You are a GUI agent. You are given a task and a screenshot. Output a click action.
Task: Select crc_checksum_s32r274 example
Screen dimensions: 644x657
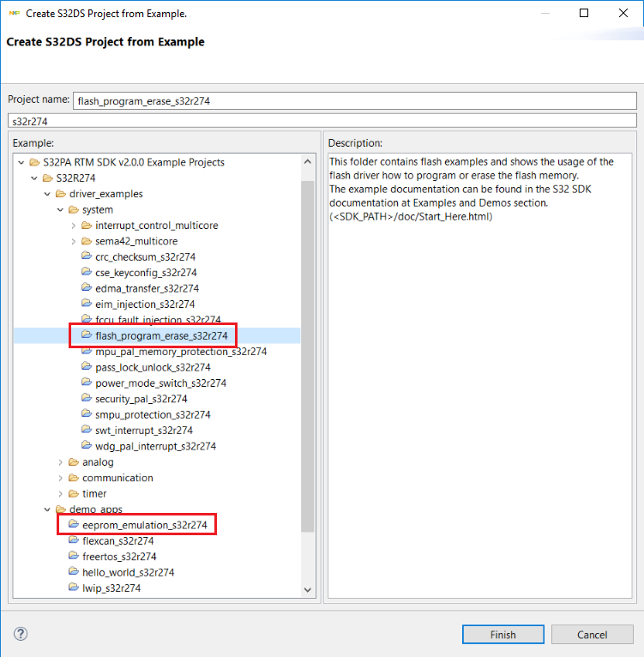click(145, 256)
